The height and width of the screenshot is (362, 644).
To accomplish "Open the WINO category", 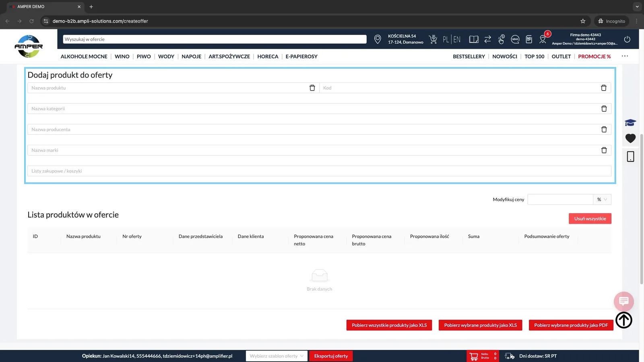I will pyautogui.click(x=122, y=56).
